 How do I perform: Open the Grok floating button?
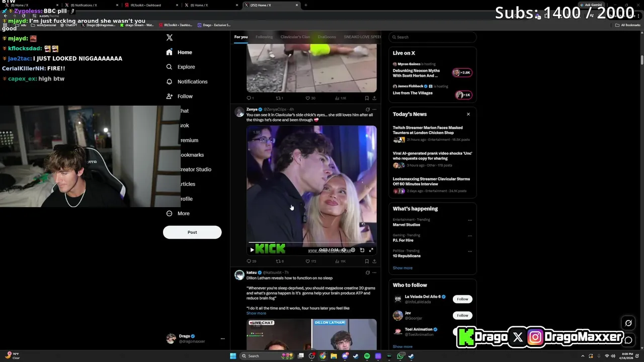[x=628, y=323]
